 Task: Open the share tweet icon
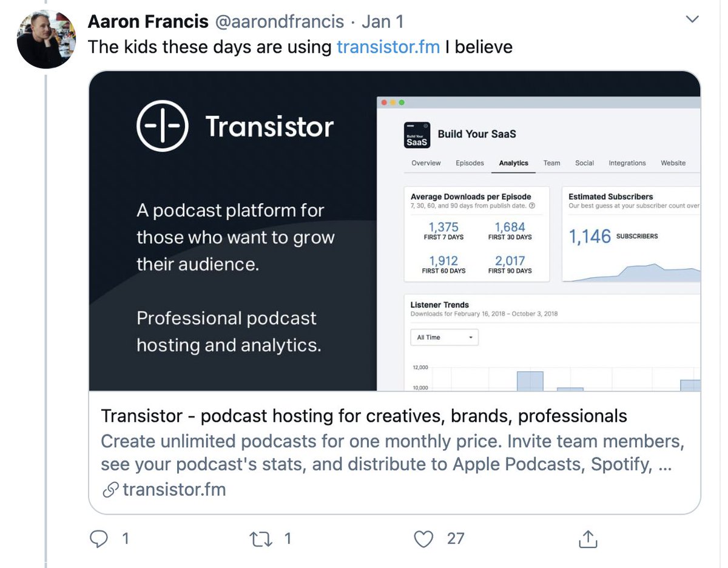(588, 538)
